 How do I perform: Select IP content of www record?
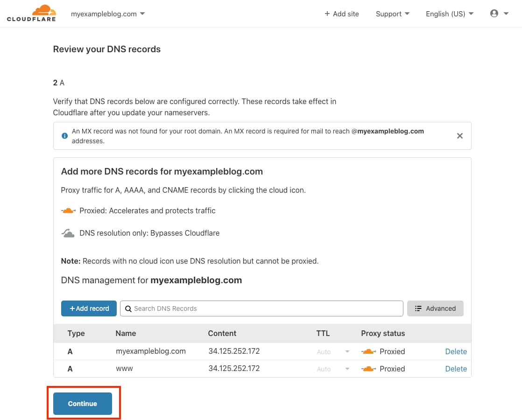234,368
